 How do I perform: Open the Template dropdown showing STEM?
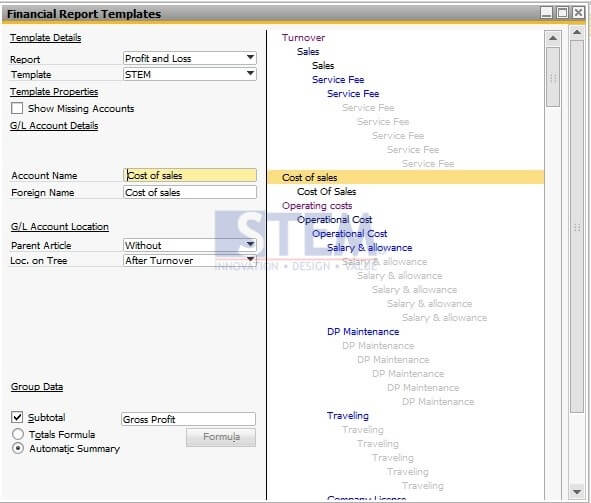pyautogui.click(x=190, y=74)
